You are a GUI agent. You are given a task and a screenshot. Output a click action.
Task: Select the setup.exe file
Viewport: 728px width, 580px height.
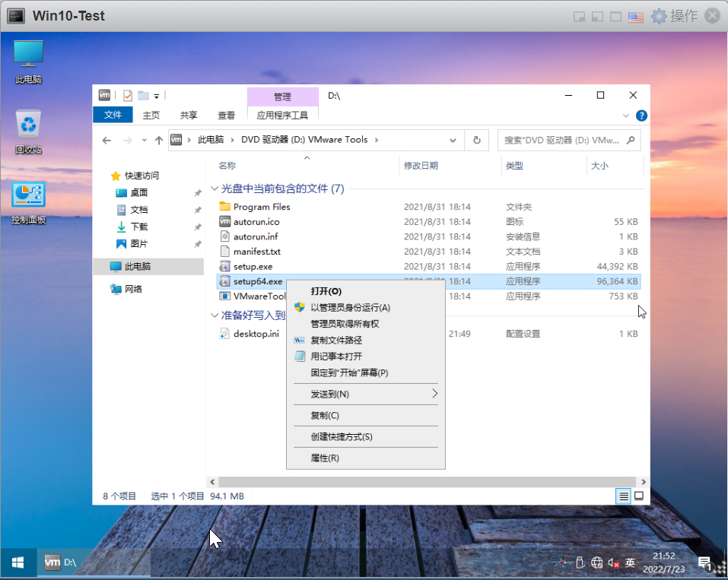coord(253,266)
